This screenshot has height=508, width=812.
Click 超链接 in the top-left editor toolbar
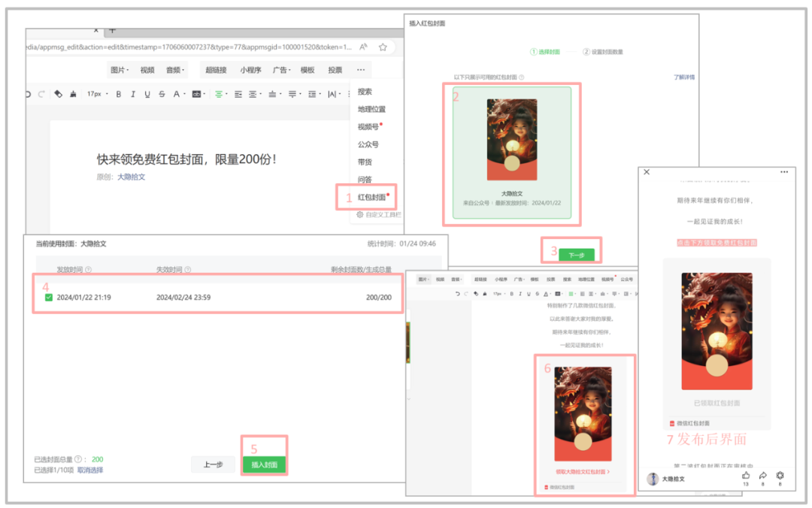216,70
